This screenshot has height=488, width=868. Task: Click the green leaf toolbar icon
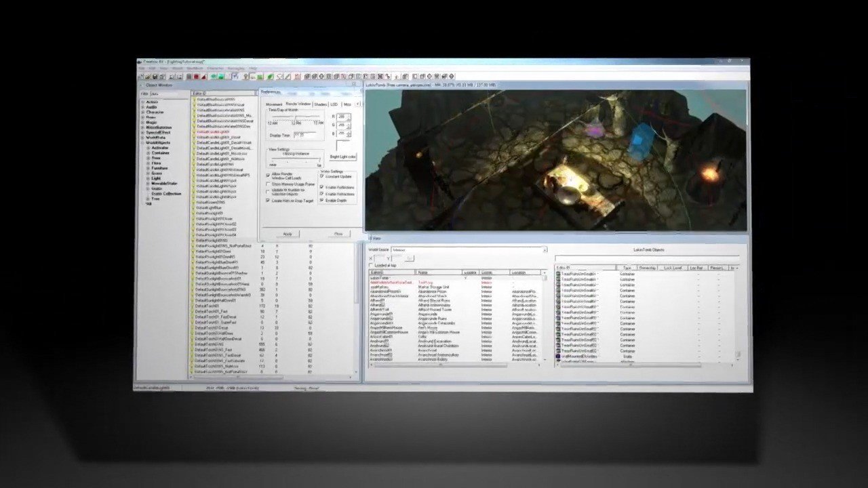tap(270, 77)
